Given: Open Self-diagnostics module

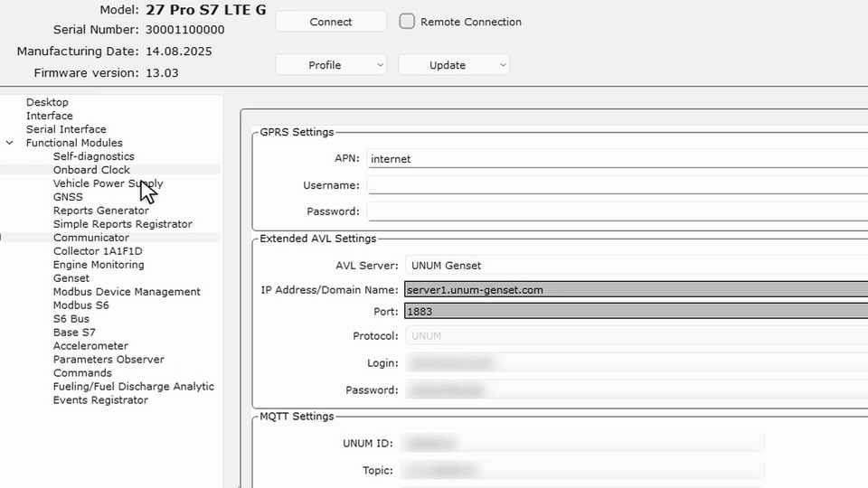Looking at the screenshot, I should [93, 156].
